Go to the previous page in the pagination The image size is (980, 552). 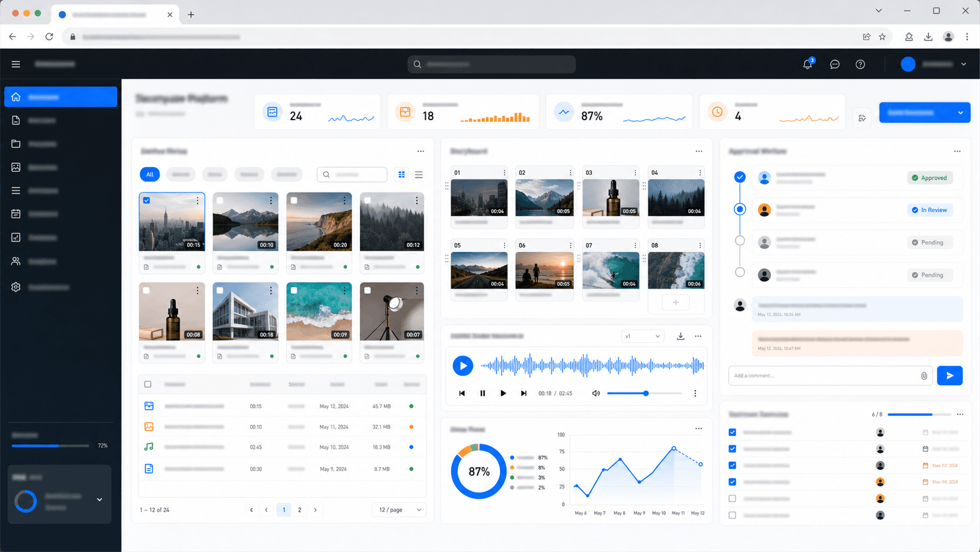(x=266, y=510)
